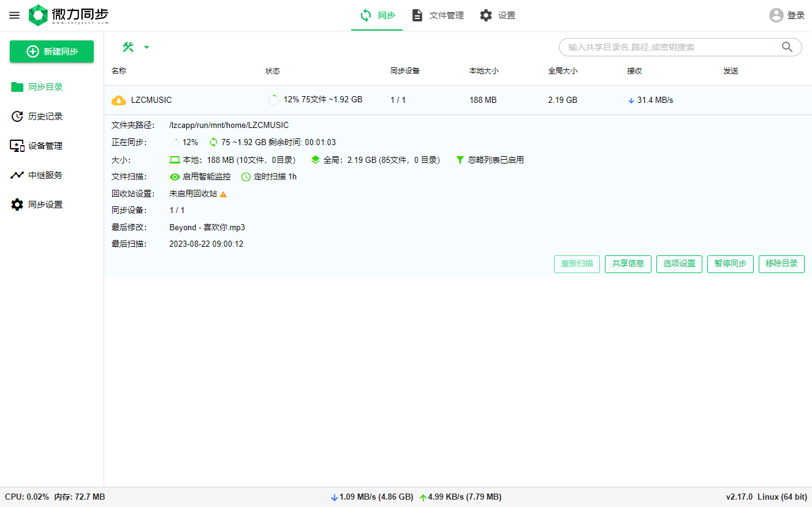The width and height of the screenshot is (812, 507).
Task: Click the 12% progress spinner beside 正在同步
Action: pos(175,142)
